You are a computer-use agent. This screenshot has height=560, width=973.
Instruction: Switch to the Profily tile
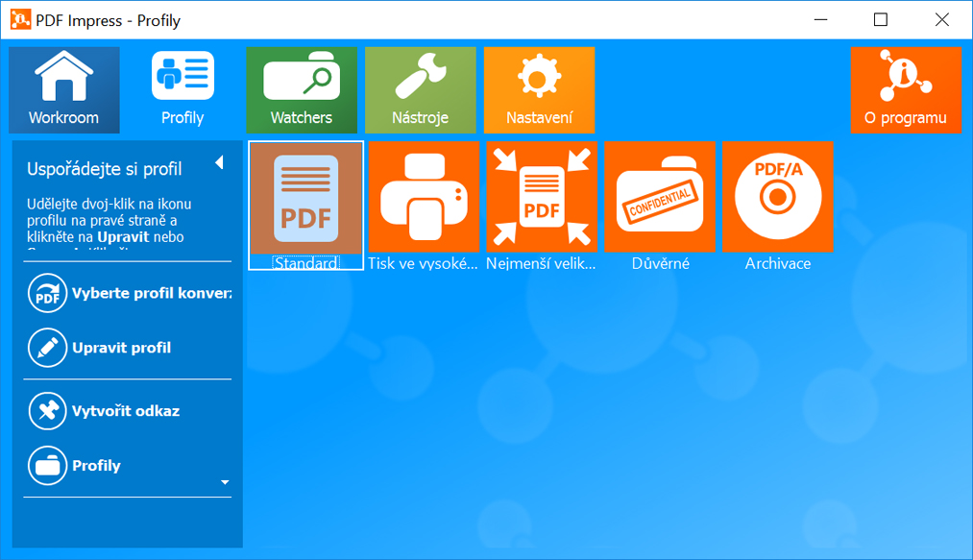(x=182, y=90)
